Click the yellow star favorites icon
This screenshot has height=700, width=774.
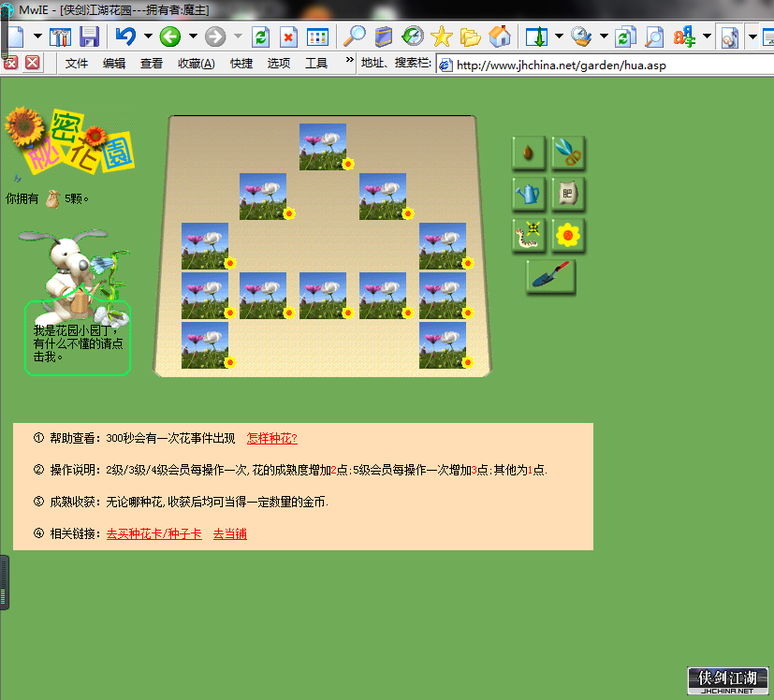tap(442, 36)
